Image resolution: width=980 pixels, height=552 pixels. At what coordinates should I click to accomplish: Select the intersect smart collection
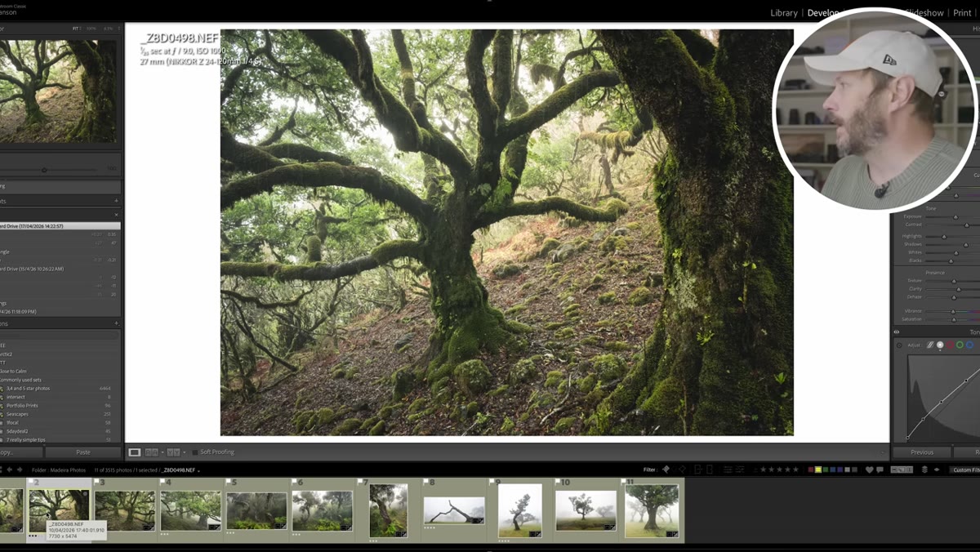(16, 397)
